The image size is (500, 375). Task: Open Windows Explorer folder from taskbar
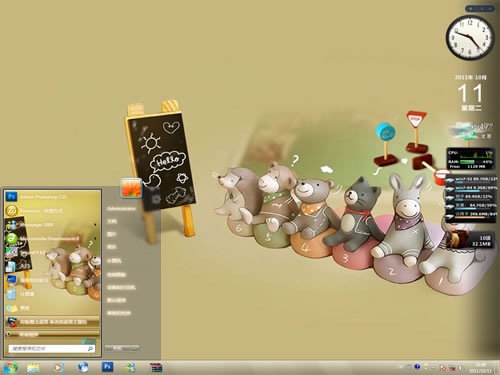coord(33,368)
